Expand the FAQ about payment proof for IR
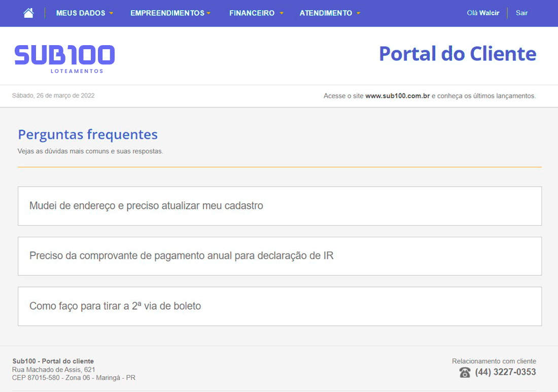 click(x=280, y=256)
